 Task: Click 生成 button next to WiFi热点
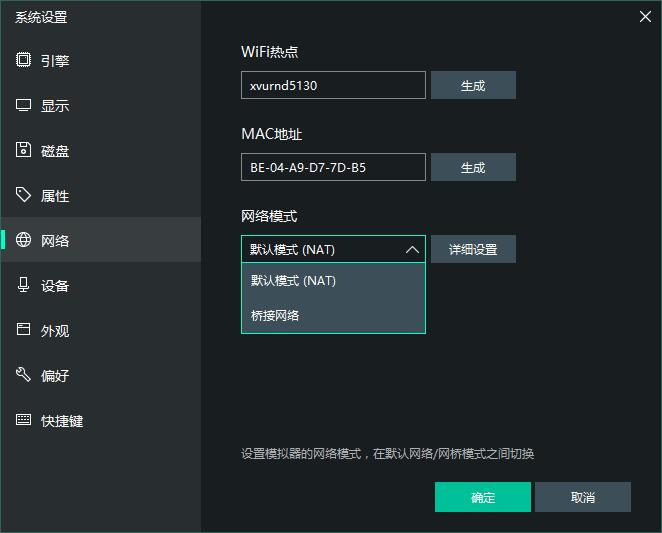473,85
